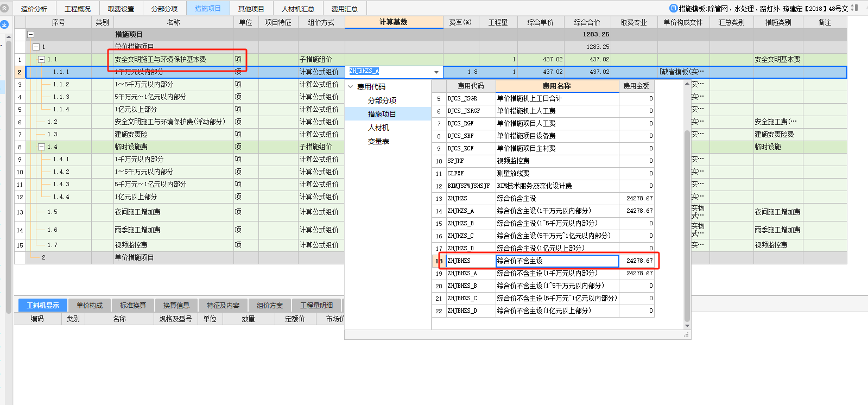Switch to the 分部分项 tab
Screen dimensions: 868x405
[x=164, y=9]
